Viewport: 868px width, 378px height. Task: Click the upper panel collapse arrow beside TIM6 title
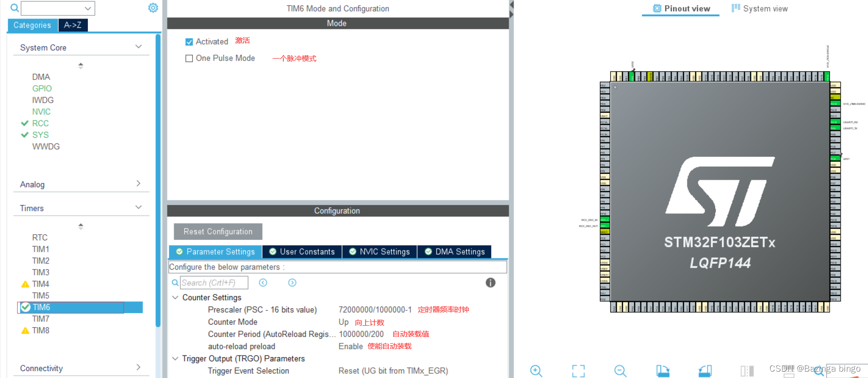coord(511,5)
